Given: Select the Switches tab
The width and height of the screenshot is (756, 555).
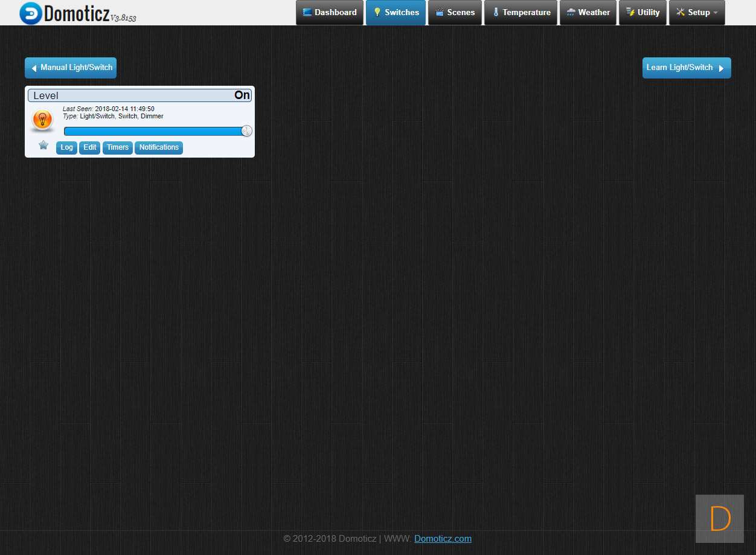Looking at the screenshot, I should click(396, 13).
